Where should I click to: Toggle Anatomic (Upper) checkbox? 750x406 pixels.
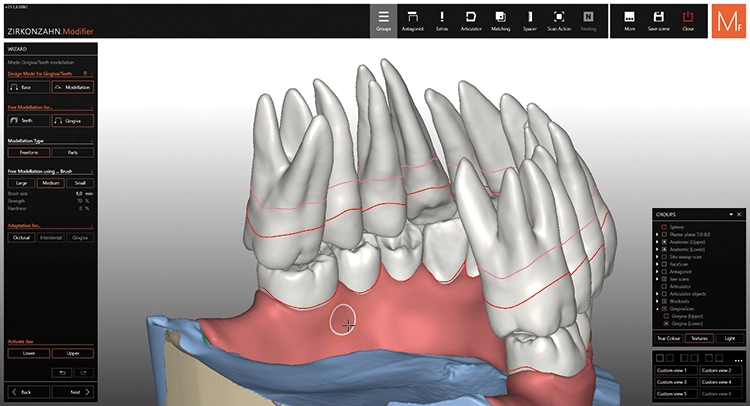click(x=664, y=242)
